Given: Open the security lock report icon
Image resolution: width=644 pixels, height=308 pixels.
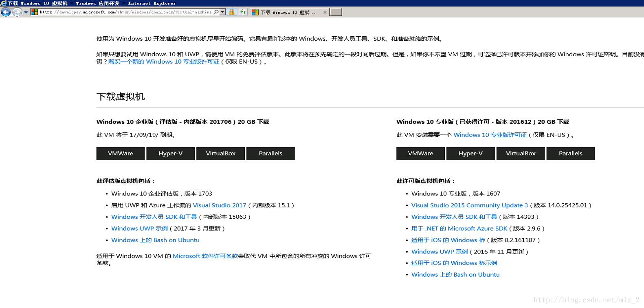Looking at the screenshot, I should (x=232, y=12).
